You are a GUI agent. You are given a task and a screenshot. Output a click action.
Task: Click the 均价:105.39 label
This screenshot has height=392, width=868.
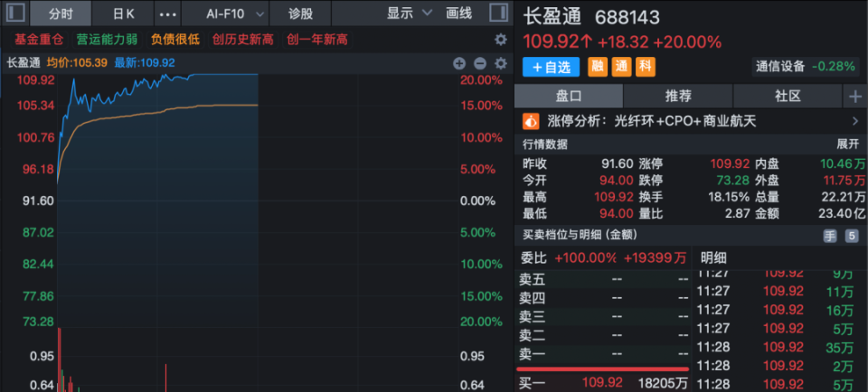76,63
